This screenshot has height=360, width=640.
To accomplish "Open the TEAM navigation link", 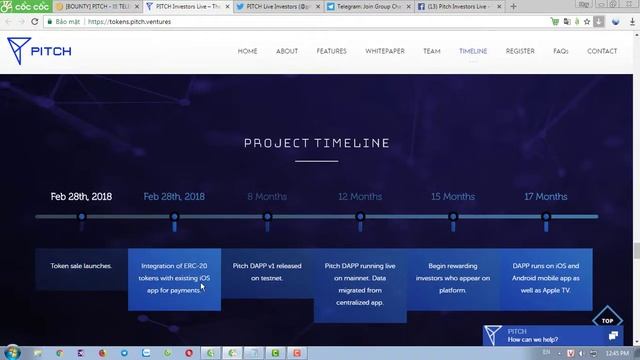I will pyautogui.click(x=432, y=51).
